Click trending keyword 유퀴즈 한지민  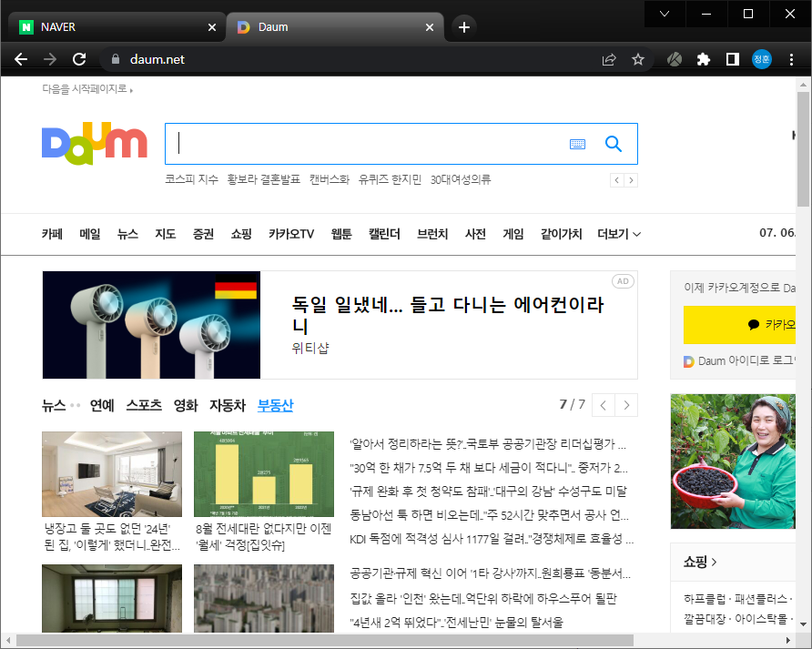point(390,179)
